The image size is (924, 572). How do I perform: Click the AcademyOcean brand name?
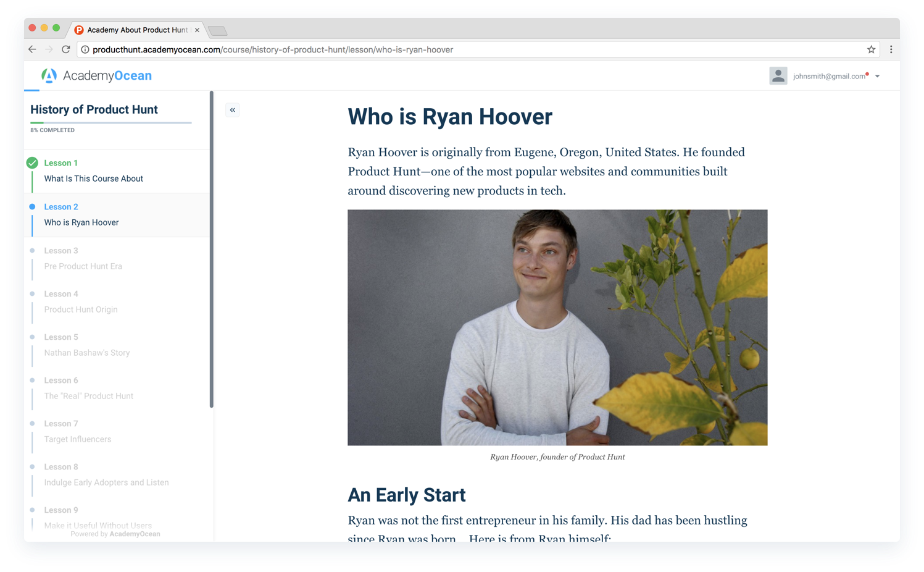pyautogui.click(x=107, y=75)
